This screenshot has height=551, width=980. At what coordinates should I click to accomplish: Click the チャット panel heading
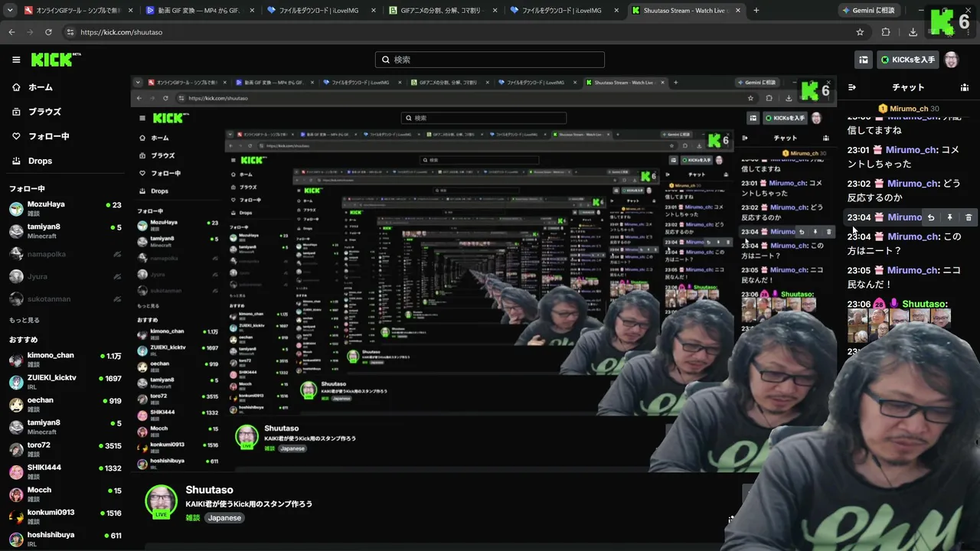(x=908, y=87)
